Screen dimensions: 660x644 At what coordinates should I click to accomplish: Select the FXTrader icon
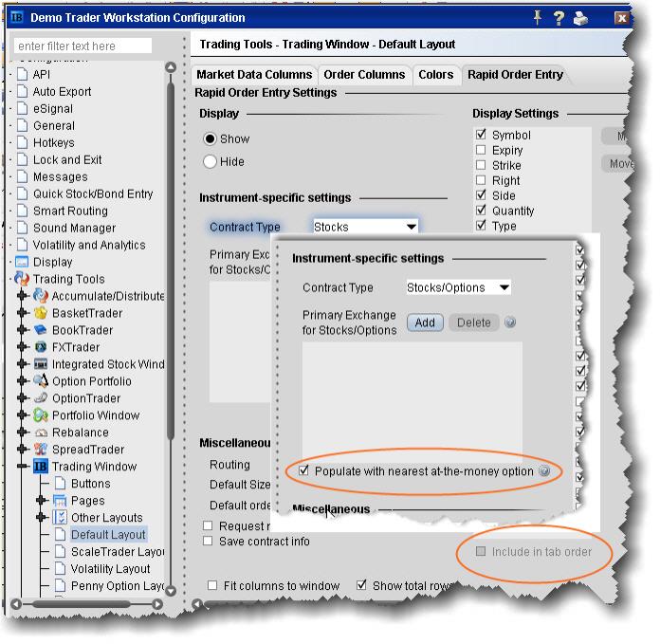coord(41,347)
